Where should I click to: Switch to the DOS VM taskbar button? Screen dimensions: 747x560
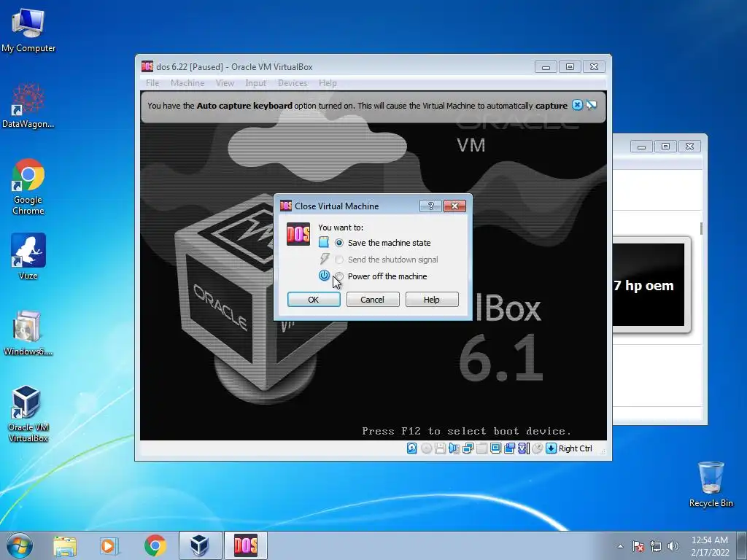(245, 545)
